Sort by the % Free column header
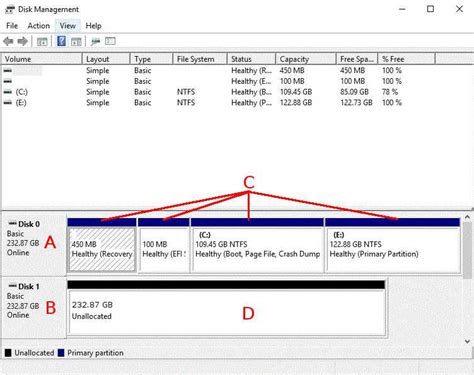Image resolution: width=474 pixels, height=375 pixels. [x=407, y=59]
